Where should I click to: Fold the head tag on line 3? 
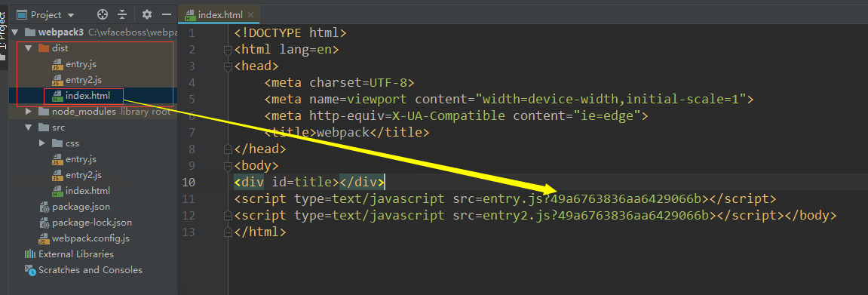pyautogui.click(x=227, y=66)
